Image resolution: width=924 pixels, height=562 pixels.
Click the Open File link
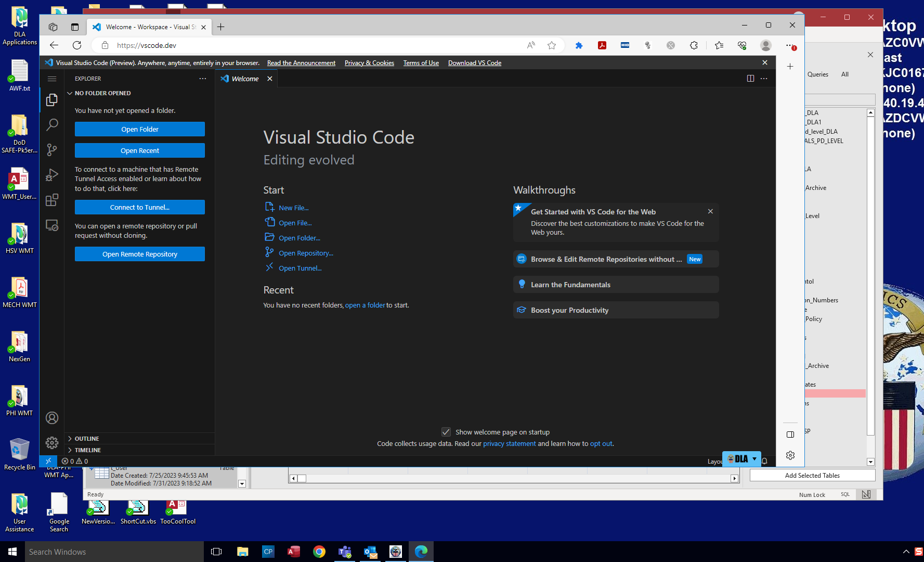(x=295, y=223)
